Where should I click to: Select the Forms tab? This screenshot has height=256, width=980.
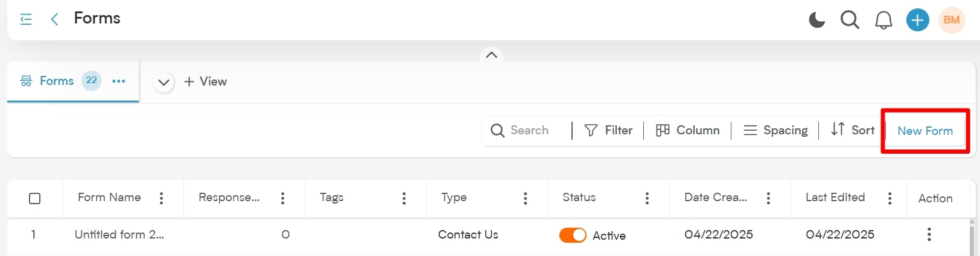(57, 81)
